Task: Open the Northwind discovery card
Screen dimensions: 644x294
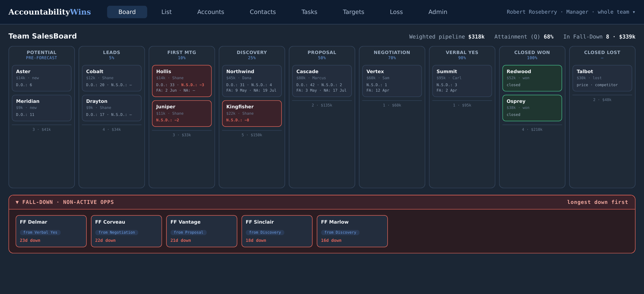Action: pyautogui.click(x=252, y=81)
